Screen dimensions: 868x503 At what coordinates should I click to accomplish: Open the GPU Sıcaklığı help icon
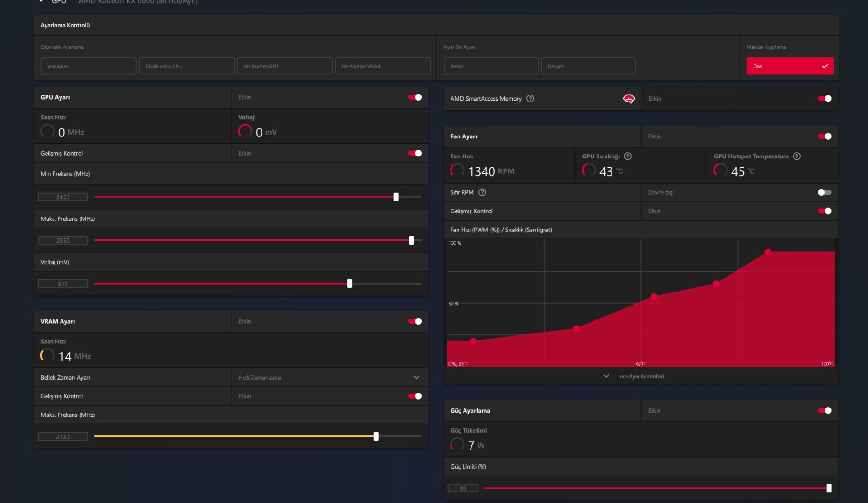[627, 156]
